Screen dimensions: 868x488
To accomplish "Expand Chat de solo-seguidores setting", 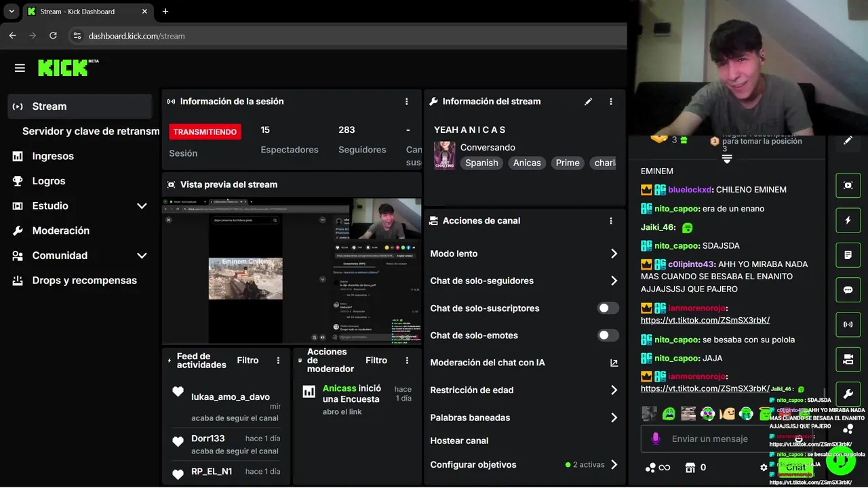I will (x=614, y=281).
